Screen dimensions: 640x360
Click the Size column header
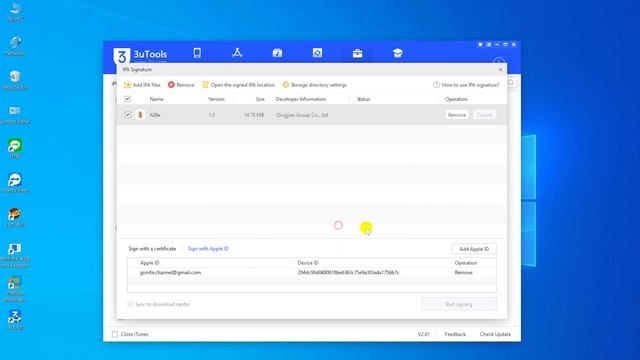[260, 99]
